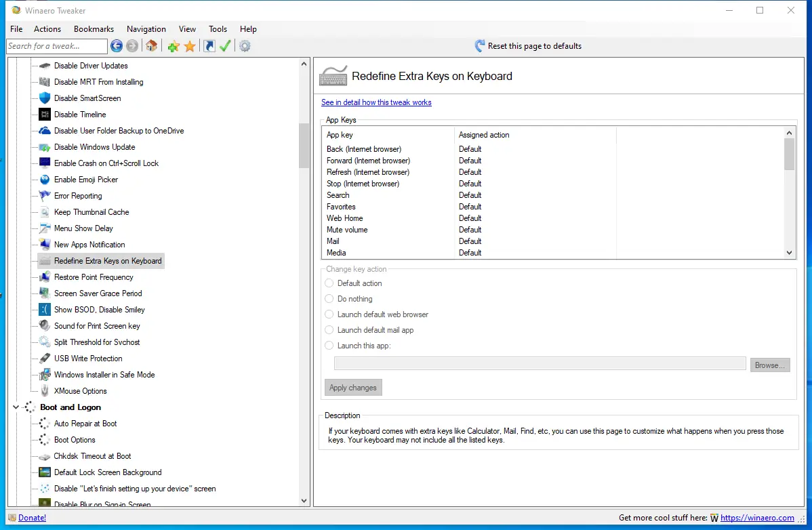Click the Assigned action column header
812x530 pixels.
coord(535,135)
